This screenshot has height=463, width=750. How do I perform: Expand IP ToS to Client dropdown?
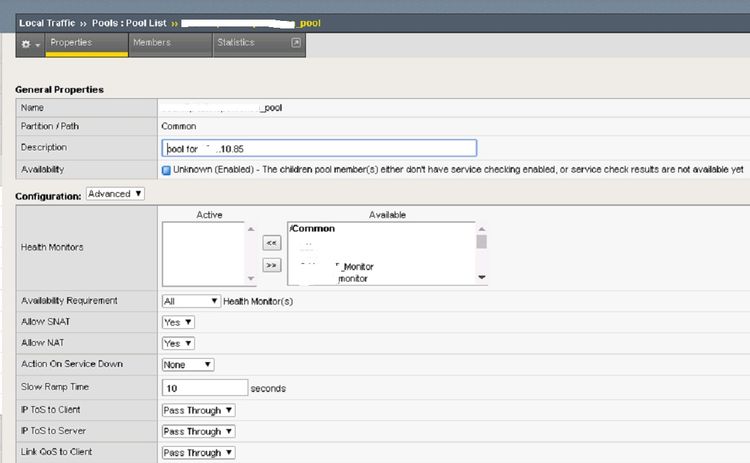[x=199, y=410]
